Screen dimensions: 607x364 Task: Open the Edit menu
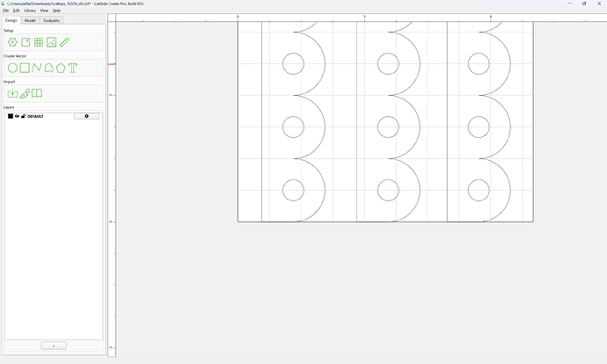[x=16, y=11]
